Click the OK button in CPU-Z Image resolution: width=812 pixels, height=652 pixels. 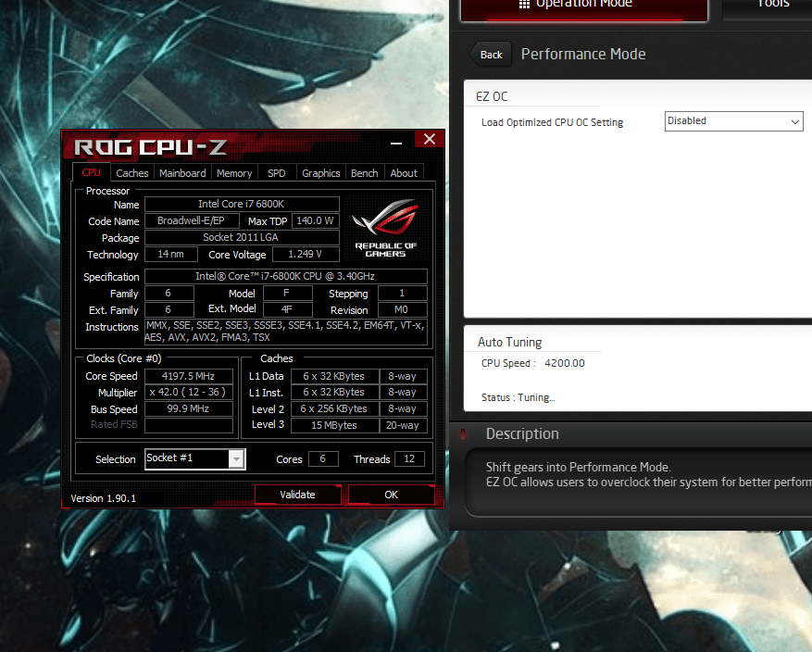click(x=391, y=495)
